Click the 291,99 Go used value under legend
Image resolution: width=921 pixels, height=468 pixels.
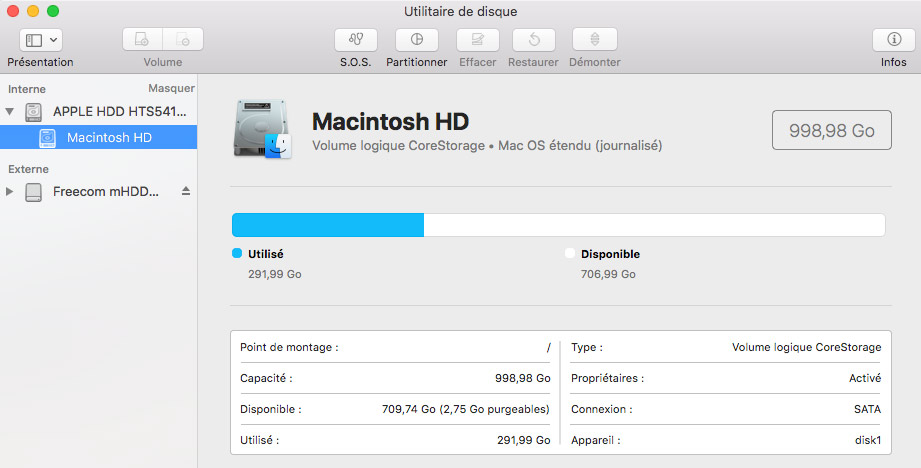[x=274, y=274]
